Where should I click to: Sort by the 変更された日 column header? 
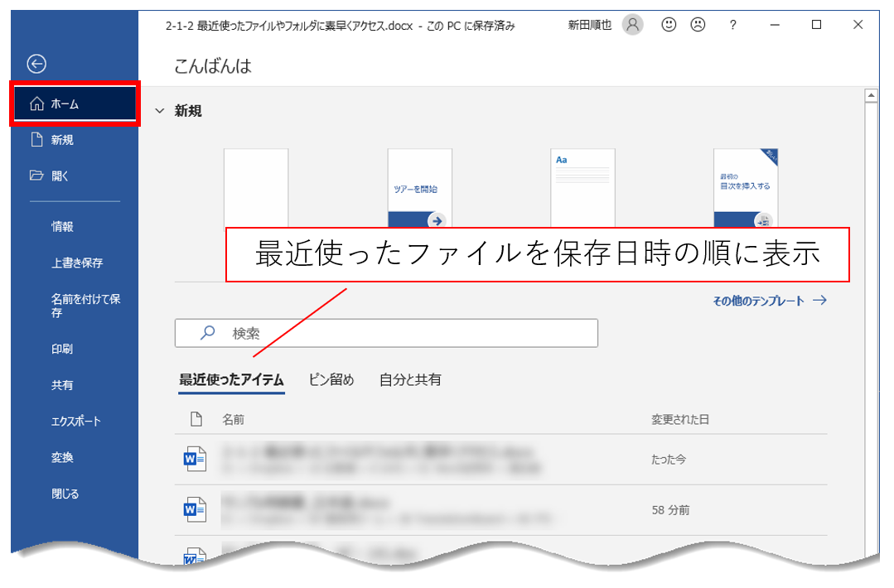[679, 420]
